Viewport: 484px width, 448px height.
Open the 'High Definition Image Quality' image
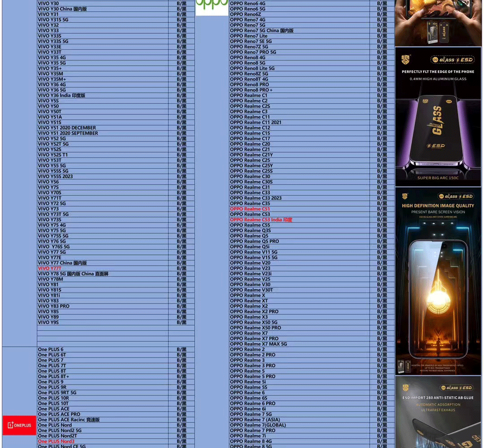click(x=438, y=281)
